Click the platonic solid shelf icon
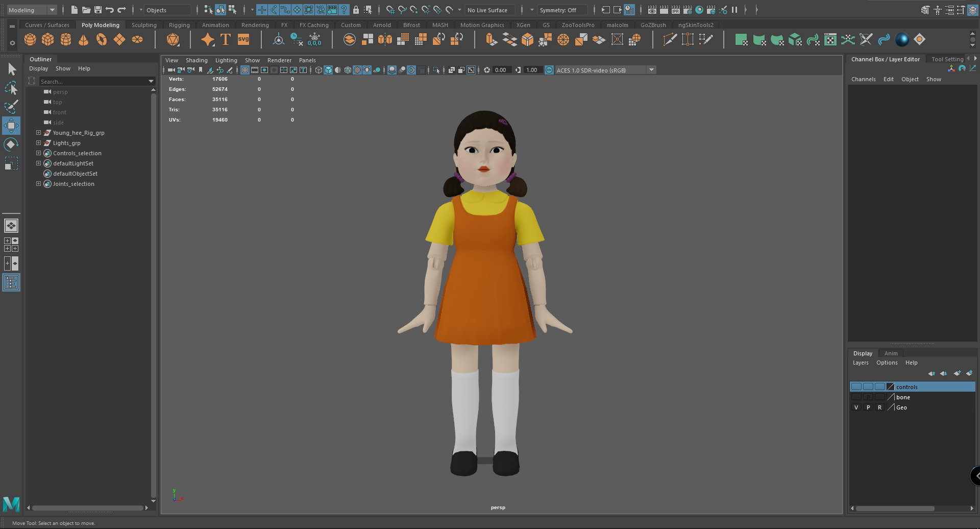980x529 pixels. coord(173,39)
